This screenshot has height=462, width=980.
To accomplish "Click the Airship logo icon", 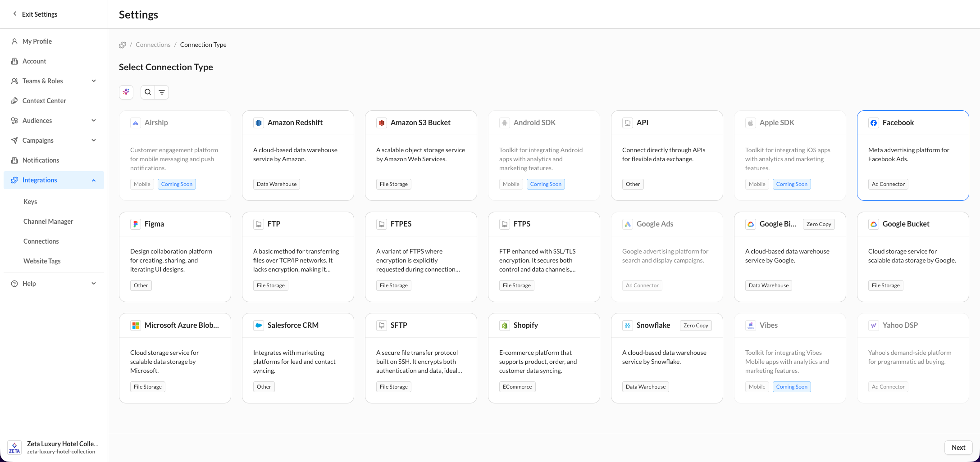I will click(136, 122).
